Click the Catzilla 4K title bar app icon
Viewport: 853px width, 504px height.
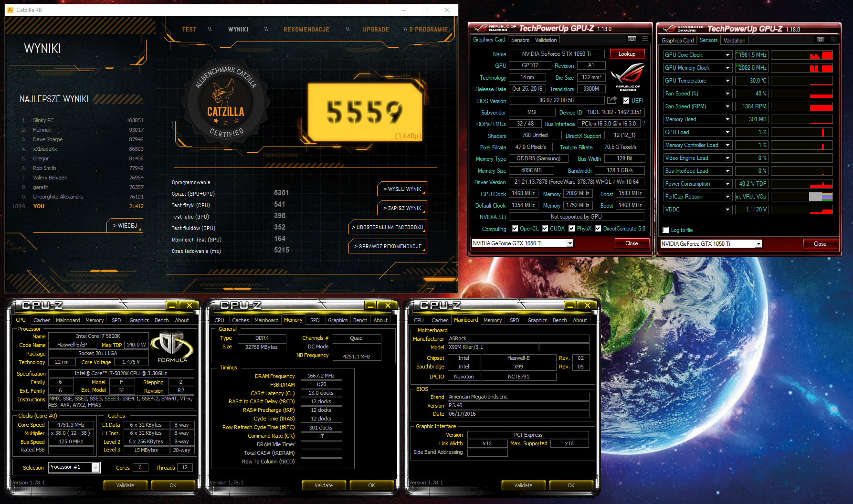pos(11,10)
